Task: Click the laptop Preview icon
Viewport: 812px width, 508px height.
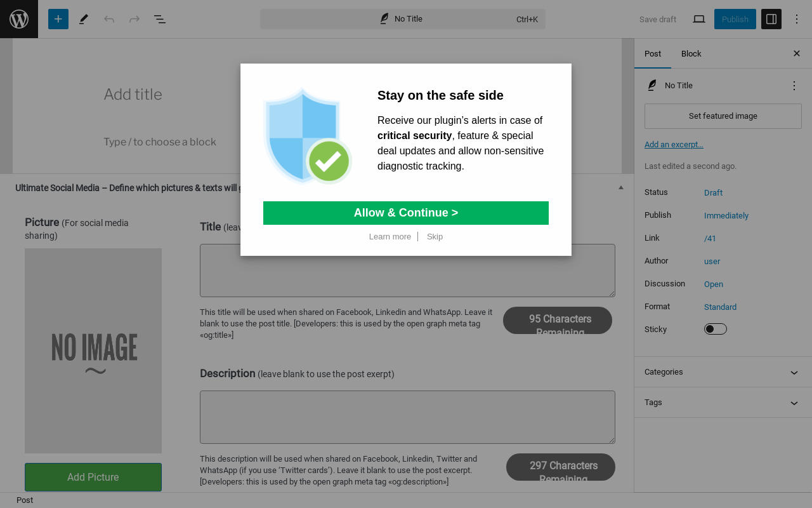Action: coord(699,19)
